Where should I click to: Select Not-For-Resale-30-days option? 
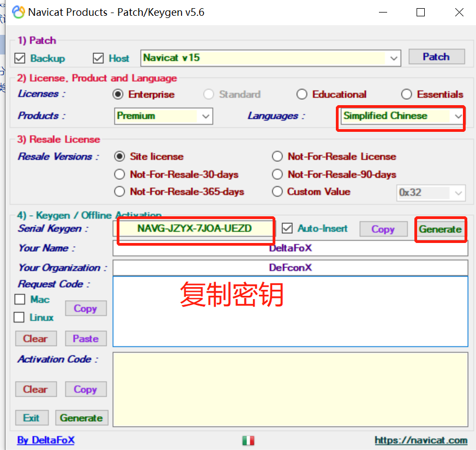click(x=119, y=174)
